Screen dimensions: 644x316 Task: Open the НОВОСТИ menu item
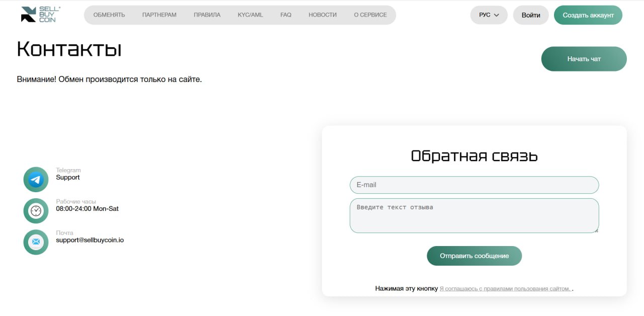323,15
